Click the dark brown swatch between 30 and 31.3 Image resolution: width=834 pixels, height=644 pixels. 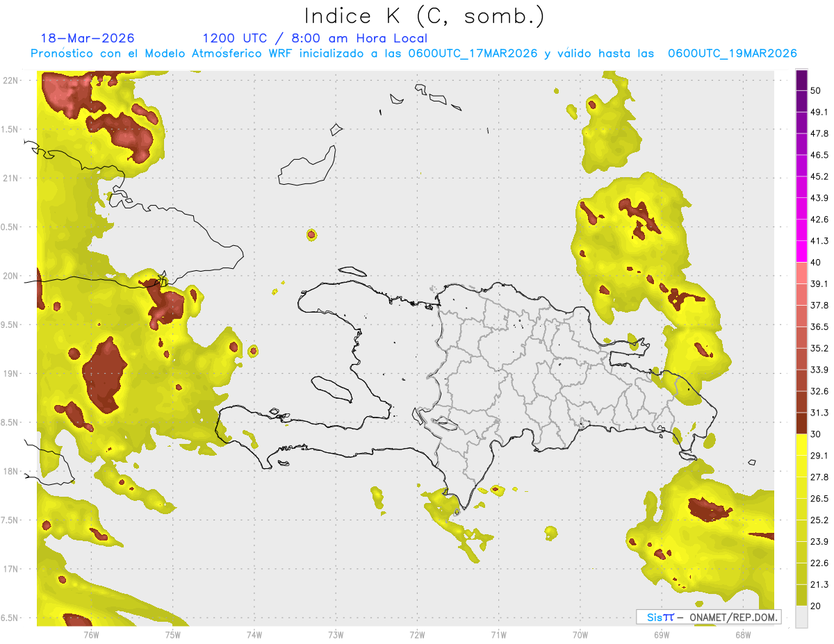click(802, 423)
